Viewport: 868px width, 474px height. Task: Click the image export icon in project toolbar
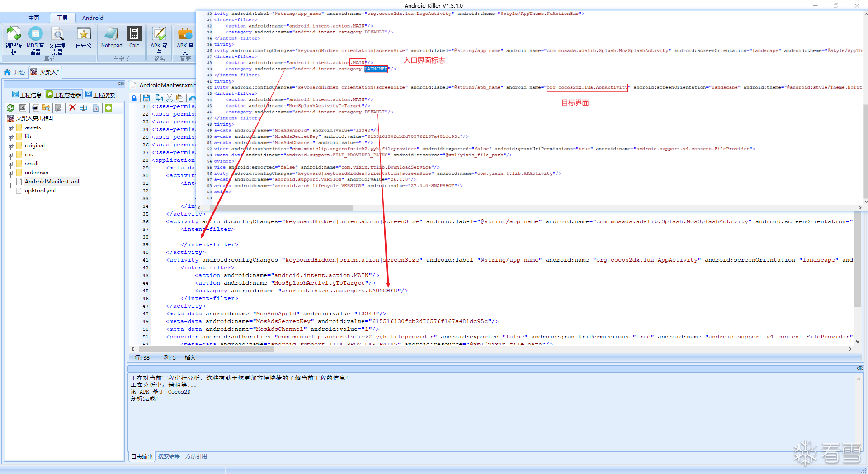click(x=23, y=108)
